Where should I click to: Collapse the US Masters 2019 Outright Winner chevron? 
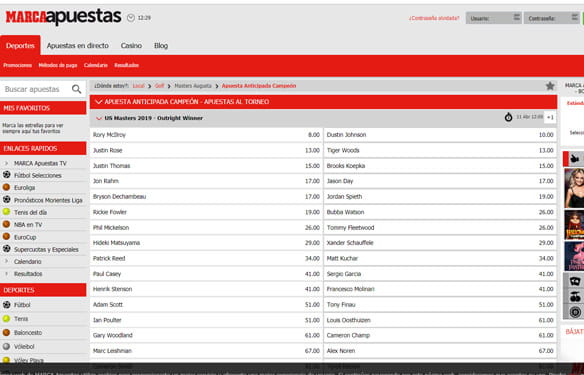coord(99,118)
